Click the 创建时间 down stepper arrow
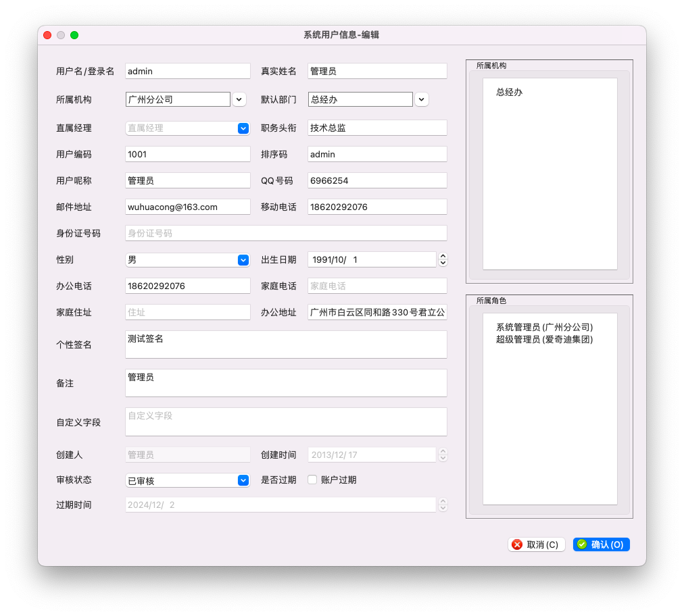This screenshot has height=616, width=684. [x=443, y=458]
